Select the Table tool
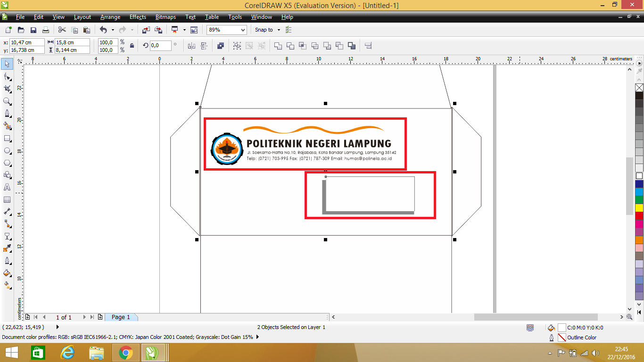Image resolution: width=644 pixels, height=362 pixels. click(x=7, y=199)
